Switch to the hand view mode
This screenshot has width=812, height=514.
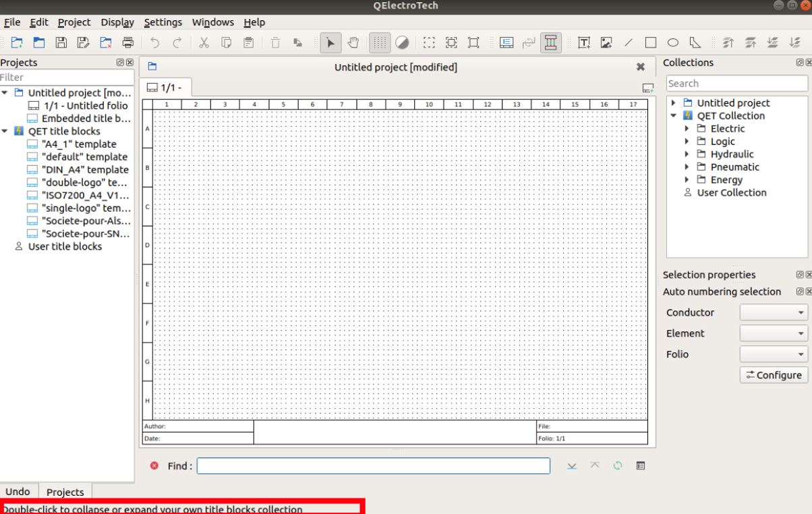click(353, 42)
